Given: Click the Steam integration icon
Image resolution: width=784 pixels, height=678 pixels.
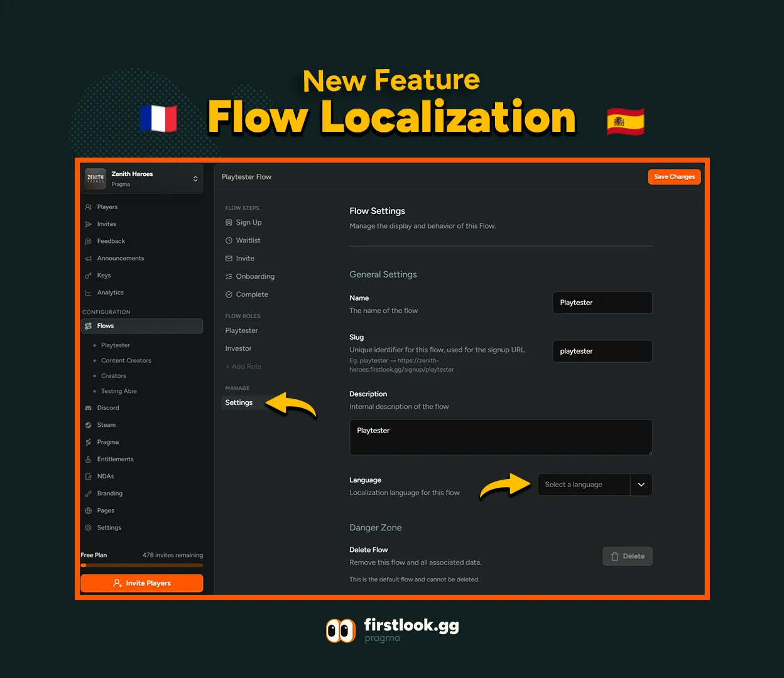Looking at the screenshot, I should [89, 424].
